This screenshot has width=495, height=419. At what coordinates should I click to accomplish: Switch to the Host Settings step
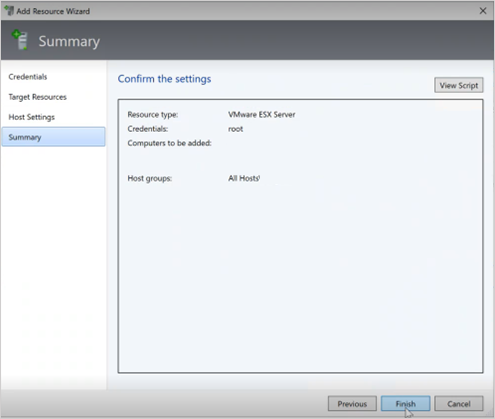31,117
